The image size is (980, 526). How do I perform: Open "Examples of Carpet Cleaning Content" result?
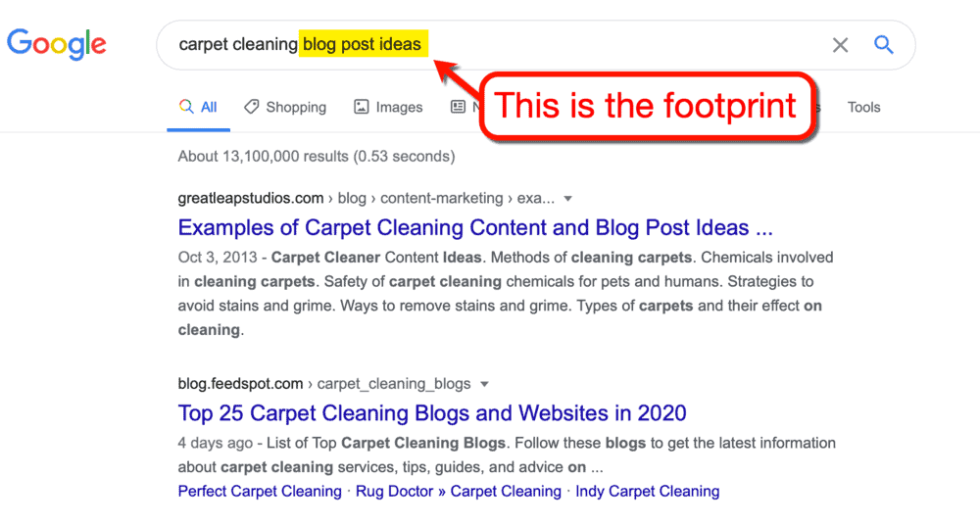[x=475, y=228]
